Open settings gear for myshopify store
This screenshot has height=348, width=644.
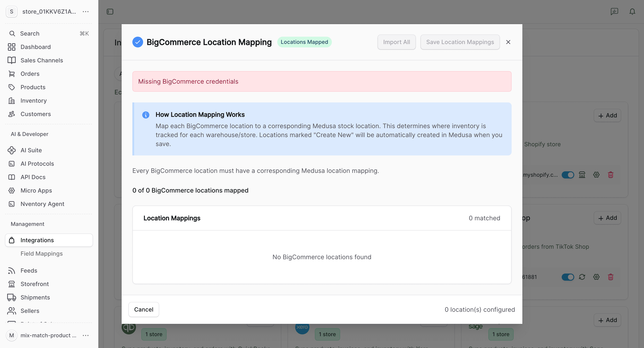point(596,175)
